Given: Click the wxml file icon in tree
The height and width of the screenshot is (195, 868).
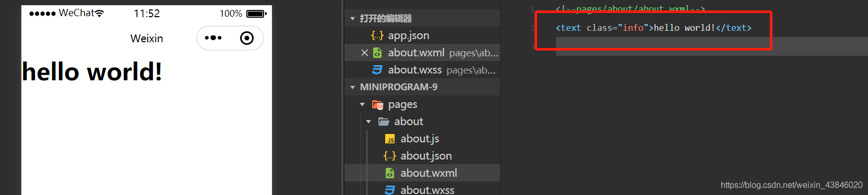Looking at the screenshot, I should [390, 173].
